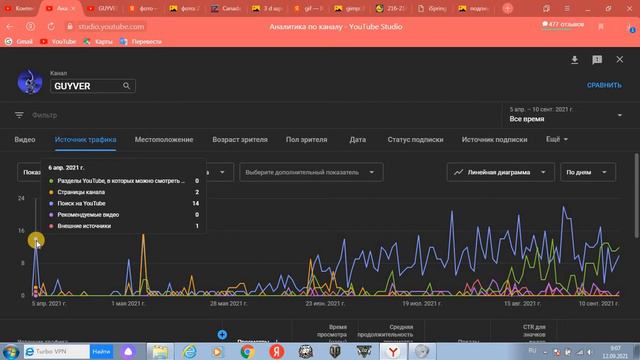
Task: Open the Gmail bookmark
Action: coord(19,42)
